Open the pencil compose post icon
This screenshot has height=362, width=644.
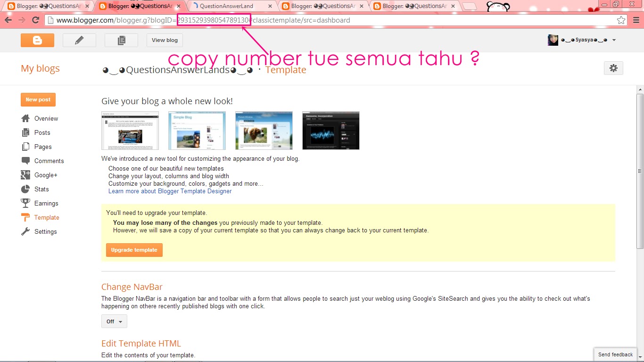79,40
